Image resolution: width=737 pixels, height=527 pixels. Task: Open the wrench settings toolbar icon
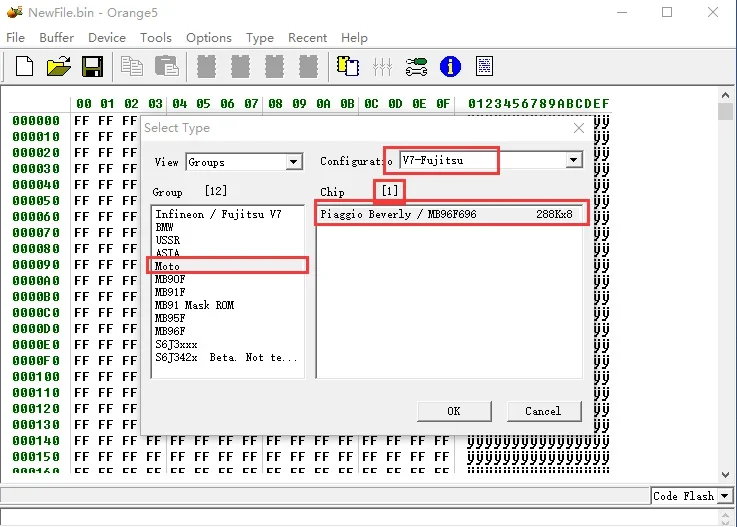click(416, 66)
